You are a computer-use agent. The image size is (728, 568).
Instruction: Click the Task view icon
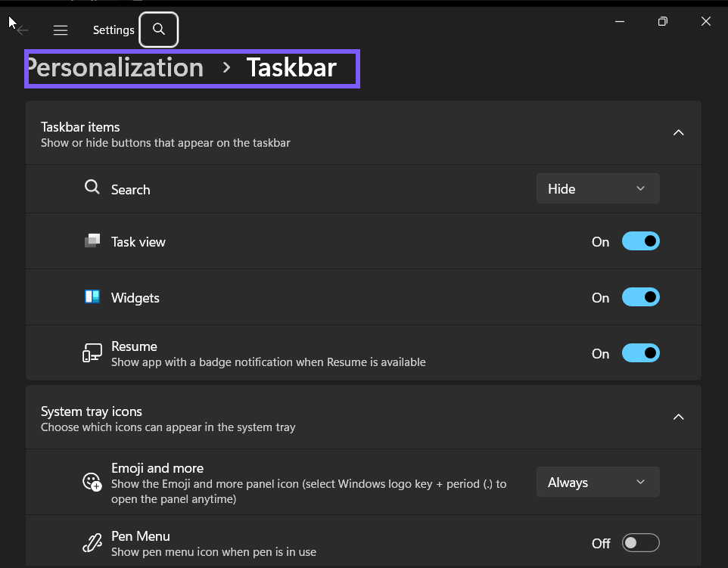(x=92, y=241)
